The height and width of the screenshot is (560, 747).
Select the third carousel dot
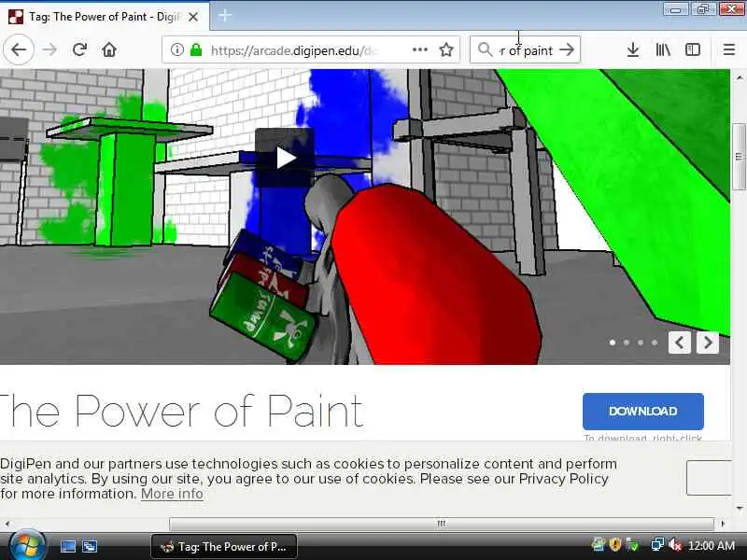tap(641, 343)
